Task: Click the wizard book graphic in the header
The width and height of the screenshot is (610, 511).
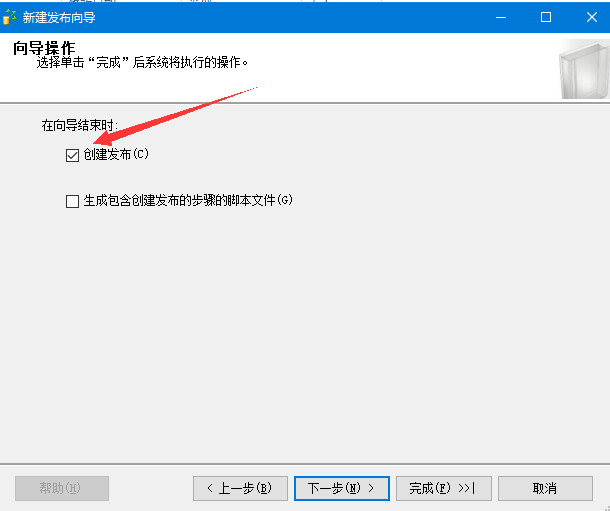Action: tap(584, 70)
